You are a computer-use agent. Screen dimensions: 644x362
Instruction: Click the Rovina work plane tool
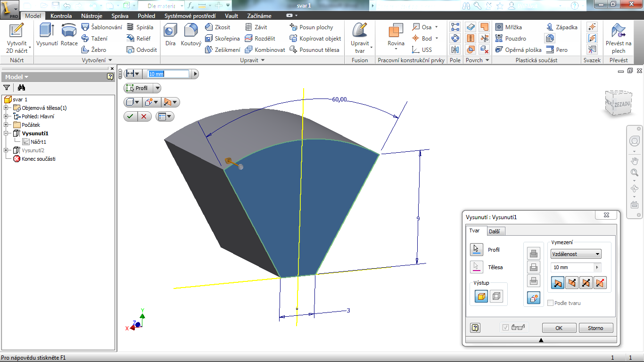396,37
